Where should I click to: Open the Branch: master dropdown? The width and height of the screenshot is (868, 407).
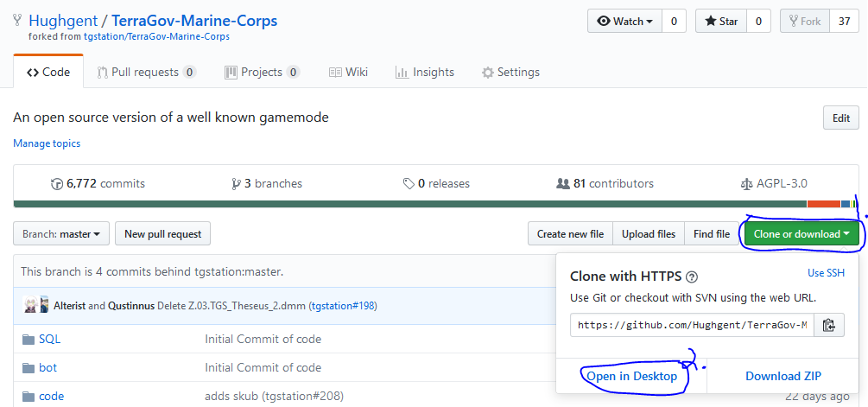tap(61, 233)
